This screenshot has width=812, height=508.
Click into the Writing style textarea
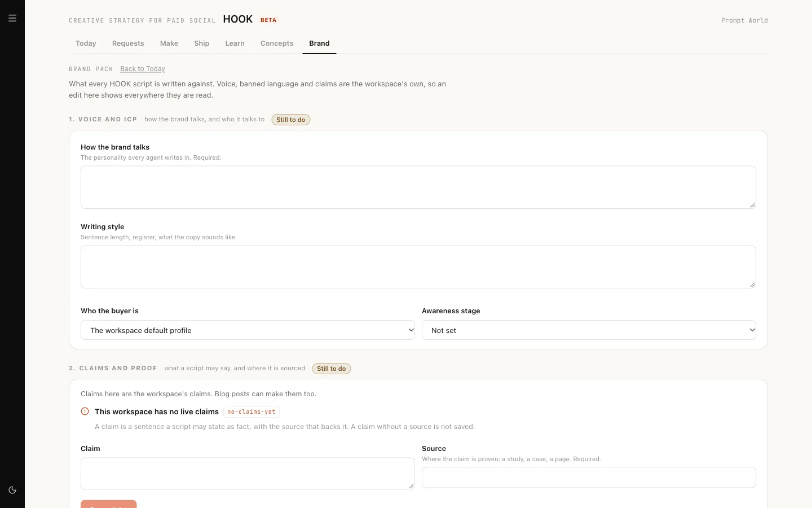tap(418, 267)
